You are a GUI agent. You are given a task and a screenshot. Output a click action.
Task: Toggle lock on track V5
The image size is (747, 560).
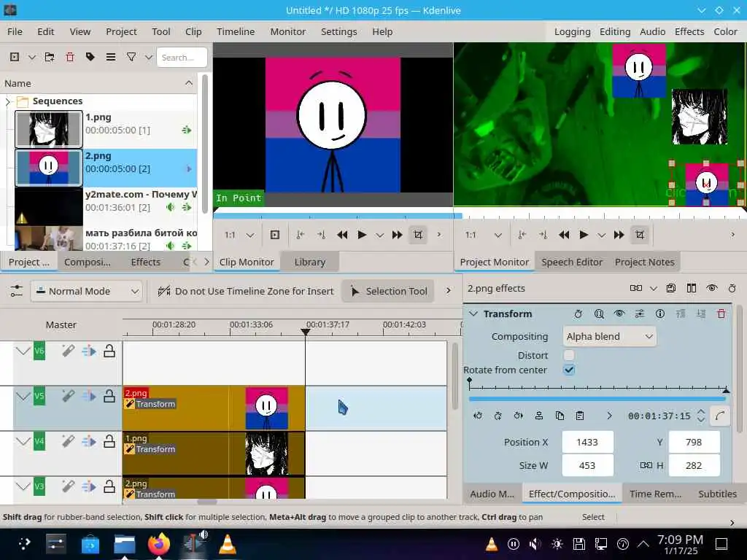[109, 396]
